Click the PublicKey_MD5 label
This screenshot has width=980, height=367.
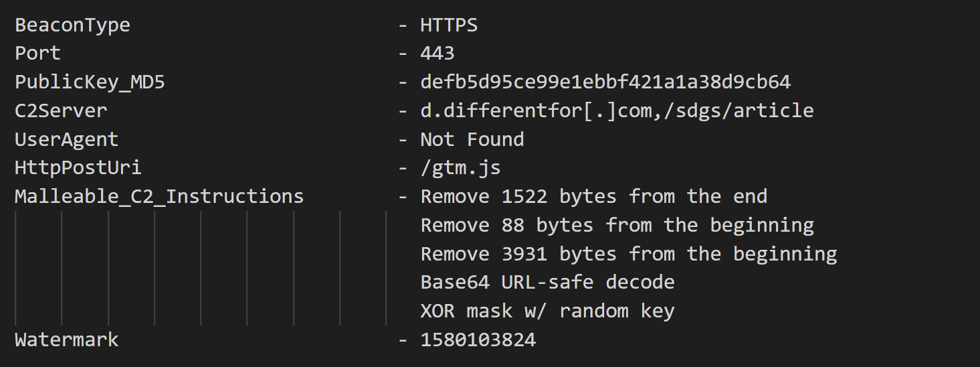coord(90,82)
